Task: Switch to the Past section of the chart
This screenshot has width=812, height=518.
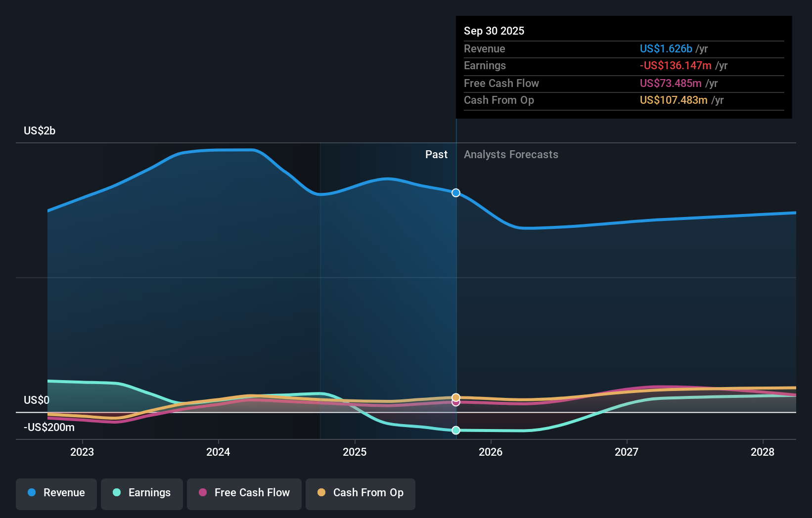Action: [x=436, y=154]
